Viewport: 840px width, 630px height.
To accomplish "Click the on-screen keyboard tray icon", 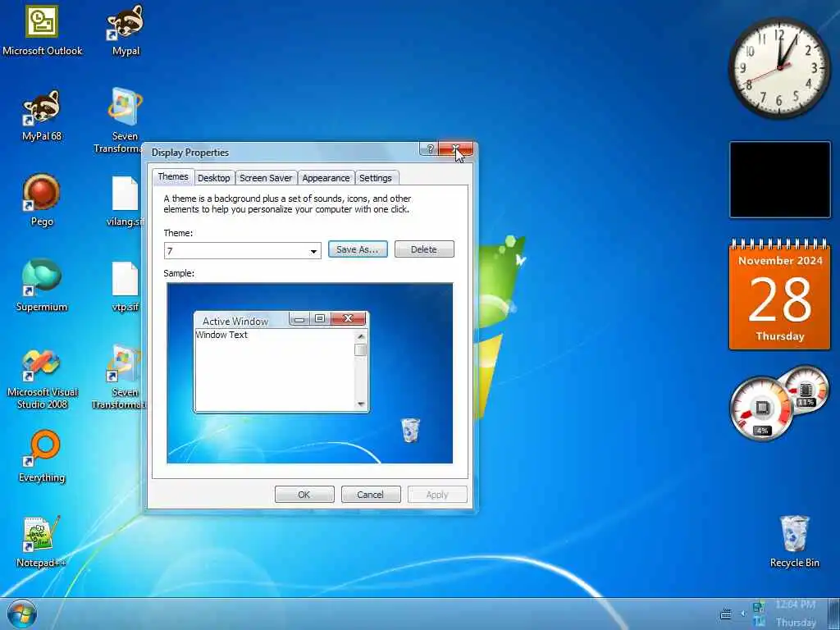I will coord(726,614).
